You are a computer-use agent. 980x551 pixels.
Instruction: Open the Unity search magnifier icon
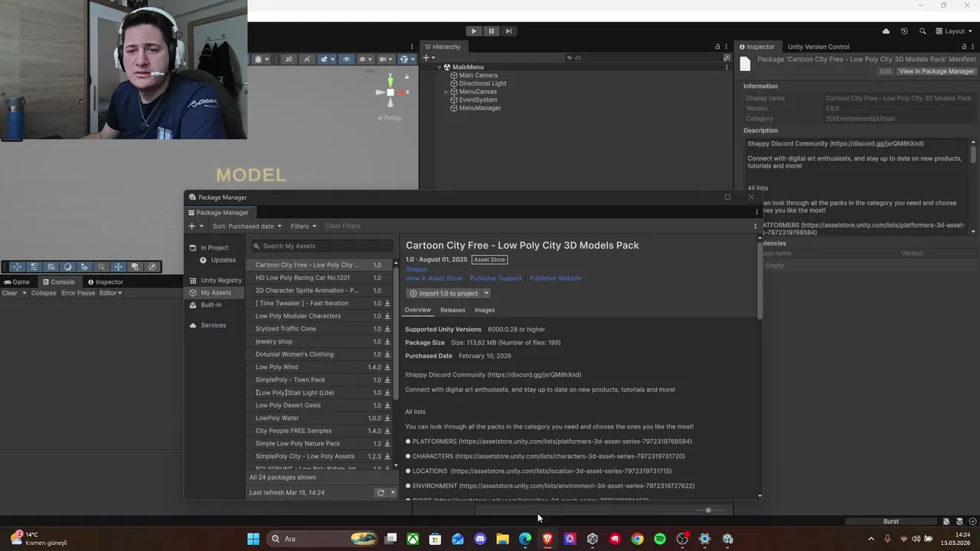tap(923, 31)
